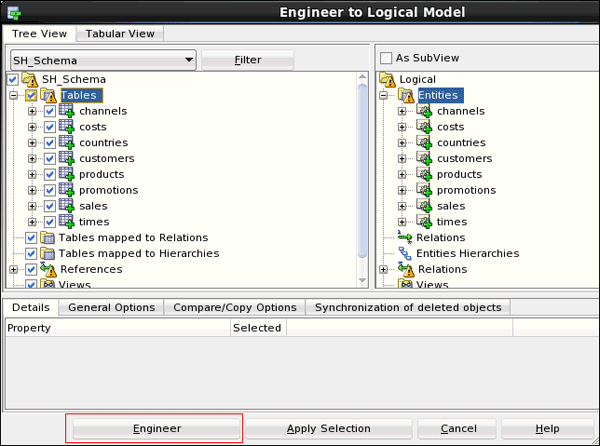The width and height of the screenshot is (600, 446).
Task: Click the costs table icon in left tree
Action: click(67, 127)
